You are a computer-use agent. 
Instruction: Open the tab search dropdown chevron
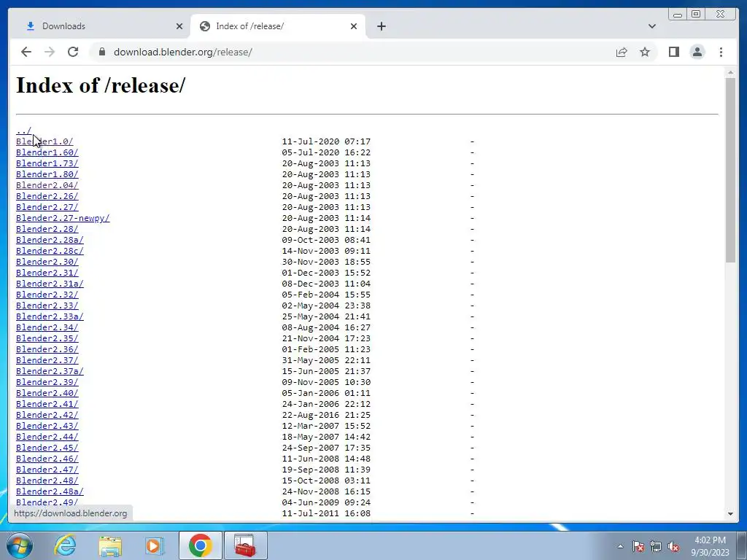(x=651, y=26)
